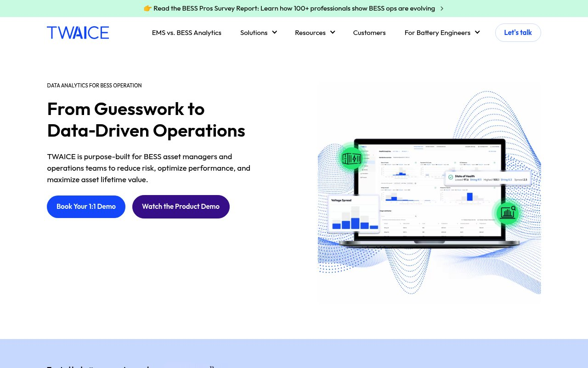Click the paragraph beginning TWAICE is purpose-built
The image size is (588, 368).
pyautogui.click(x=149, y=168)
